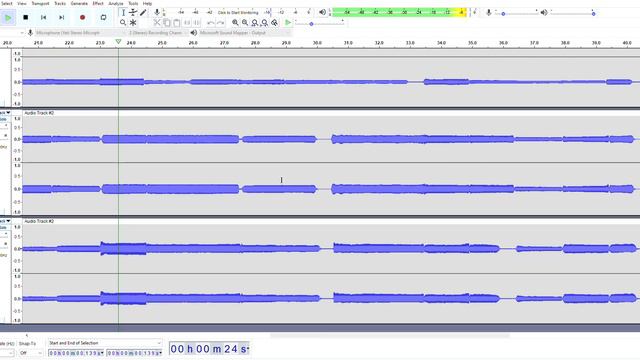Click Fit selection to width icon
The height and width of the screenshot is (360, 640).
click(255, 22)
